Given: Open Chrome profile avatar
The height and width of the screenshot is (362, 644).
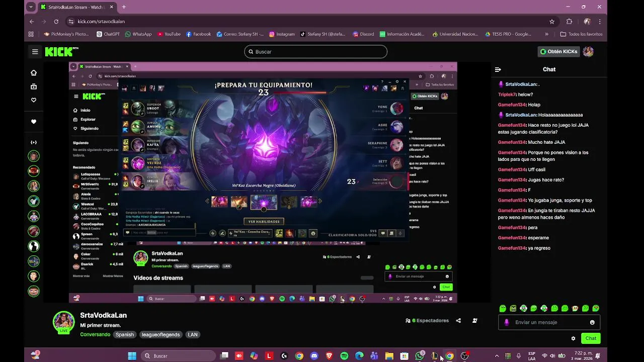Looking at the screenshot, I should [x=587, y=22].
